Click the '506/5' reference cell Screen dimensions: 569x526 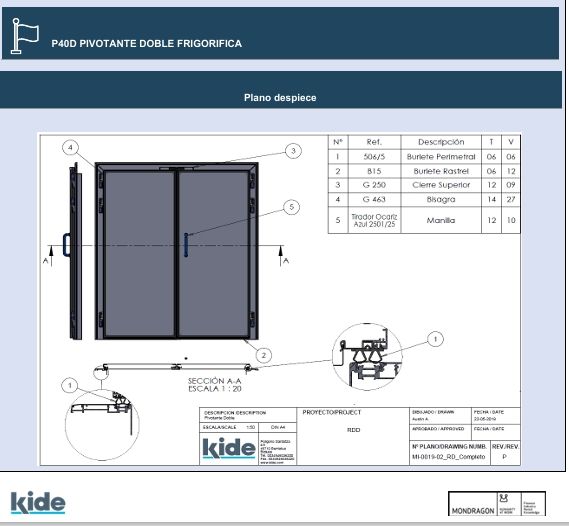coord(374,157)
